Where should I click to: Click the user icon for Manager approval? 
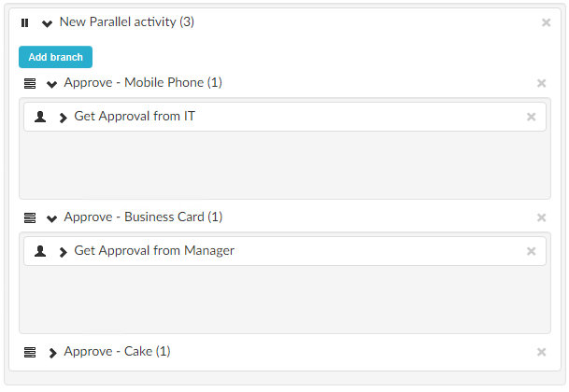(x=40, y=251)
